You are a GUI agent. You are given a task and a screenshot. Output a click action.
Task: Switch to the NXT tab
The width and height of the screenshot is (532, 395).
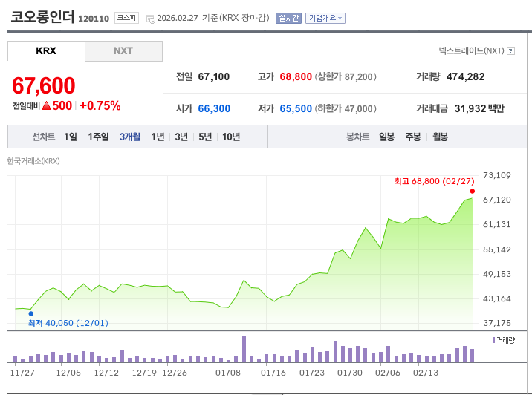123,51
